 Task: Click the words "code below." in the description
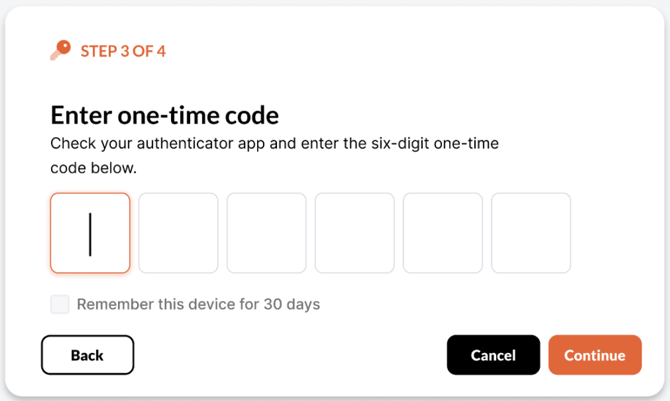(93, 168)
